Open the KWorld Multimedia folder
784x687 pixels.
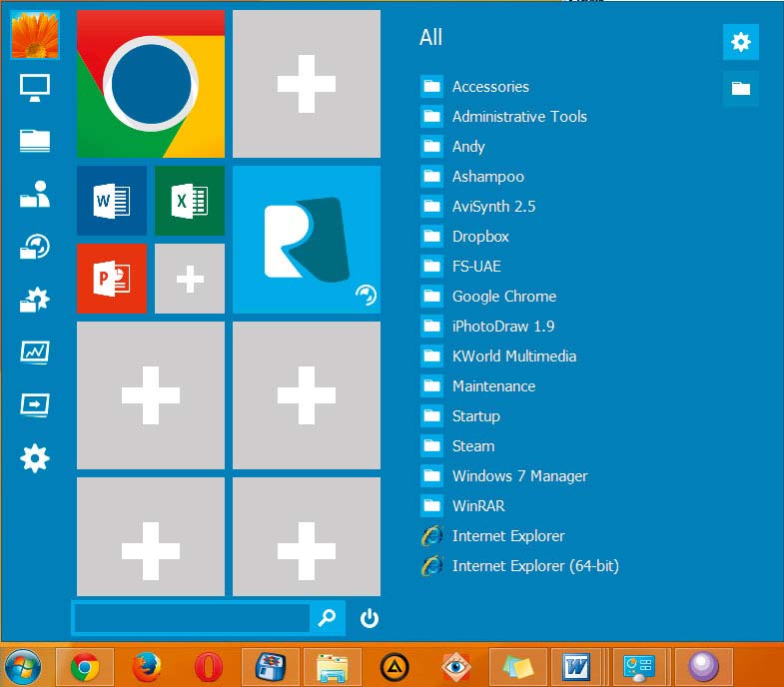point(498,356)
